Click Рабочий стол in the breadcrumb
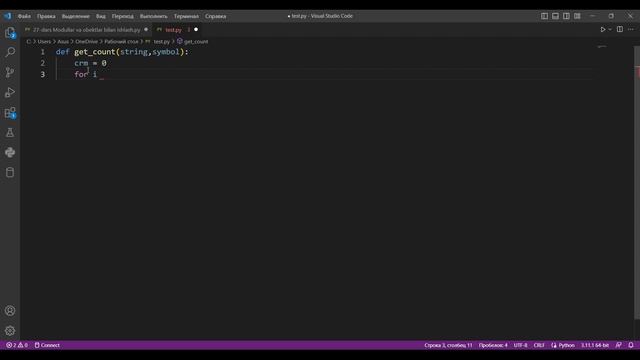The width and height of the screenshot is (640, 360). tap(121, 42)
